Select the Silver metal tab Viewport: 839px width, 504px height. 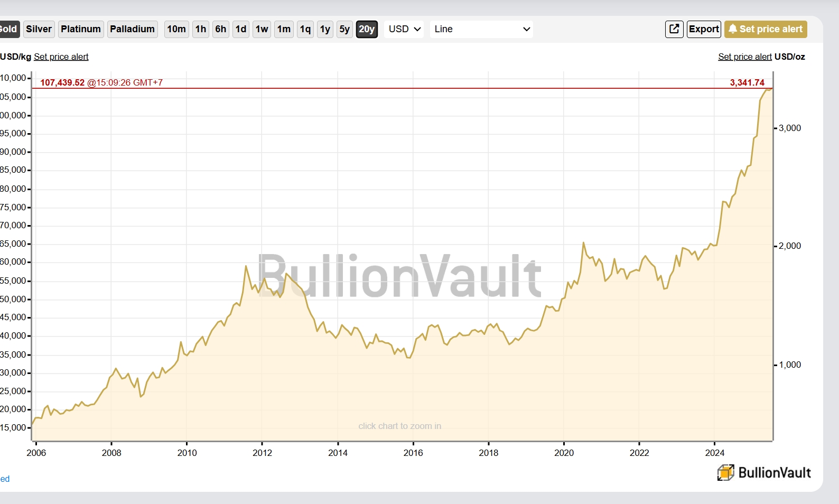pyautogui.click(x=39, y=29)
